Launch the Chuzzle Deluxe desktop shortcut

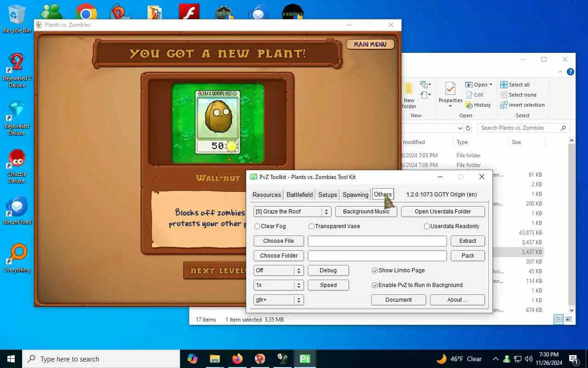pyautogui.click(x=17, y=166)
